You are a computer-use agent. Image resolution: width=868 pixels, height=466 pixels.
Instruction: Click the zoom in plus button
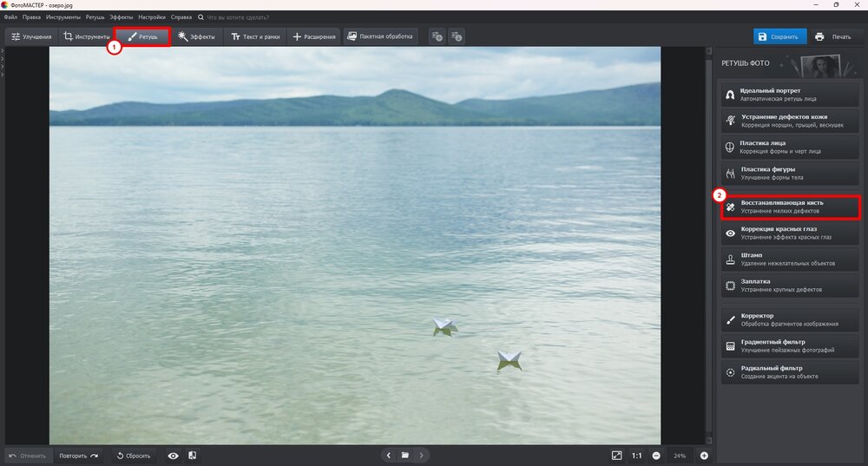704,456
